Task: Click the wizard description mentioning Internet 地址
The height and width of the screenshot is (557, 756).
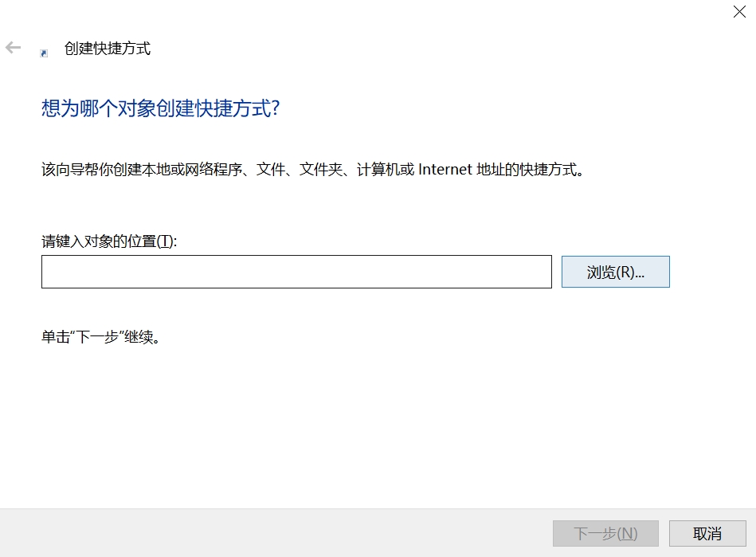Action: tap(312, 169)
